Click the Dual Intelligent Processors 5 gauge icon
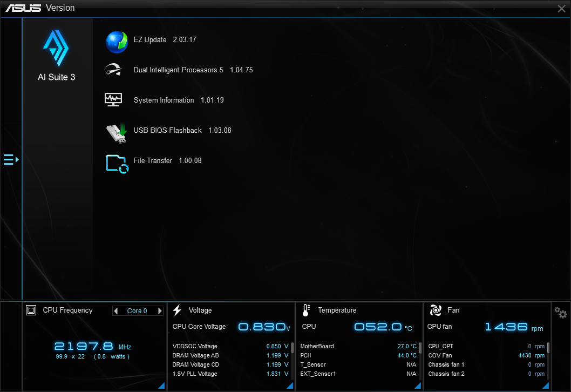The height and width of the screenshot is (392, 571). coord(113,70)
